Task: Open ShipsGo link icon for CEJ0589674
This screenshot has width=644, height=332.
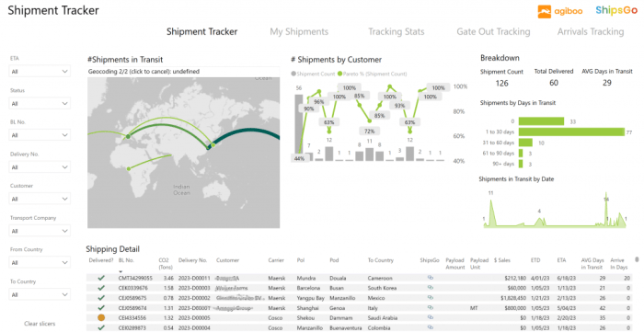Action: pos(431,307)
